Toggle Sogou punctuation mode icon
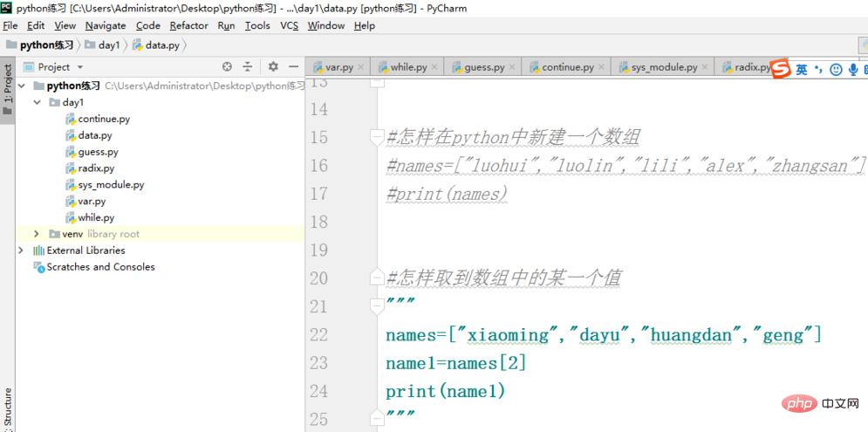Viewport: 868px width, 432px height. coord(819,69)
